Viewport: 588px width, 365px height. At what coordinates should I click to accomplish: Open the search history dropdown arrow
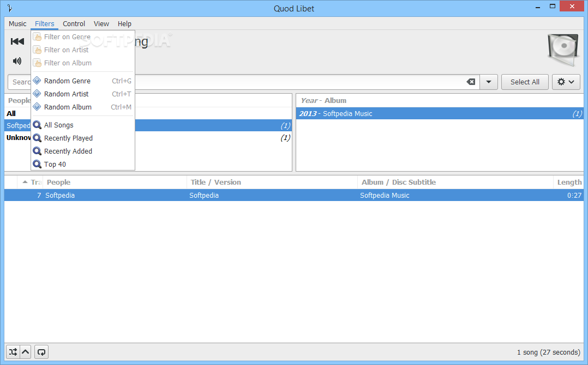coord(489,82)
